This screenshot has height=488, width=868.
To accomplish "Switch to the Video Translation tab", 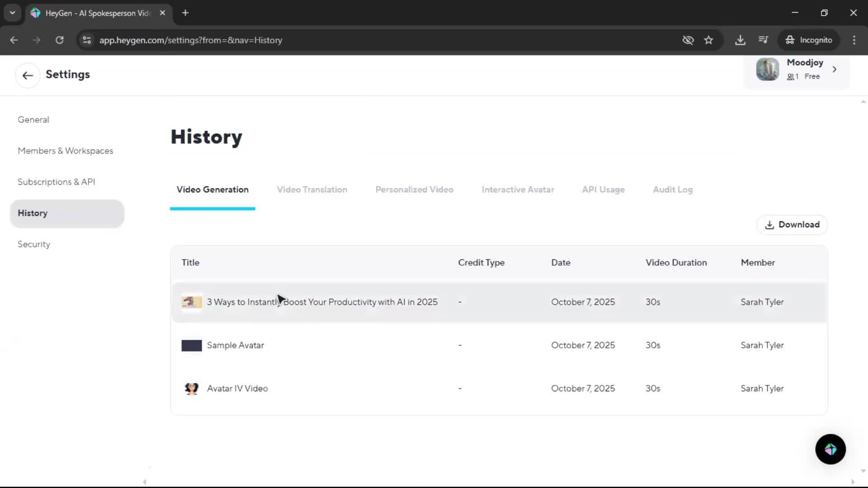I will tap(312, 190).
